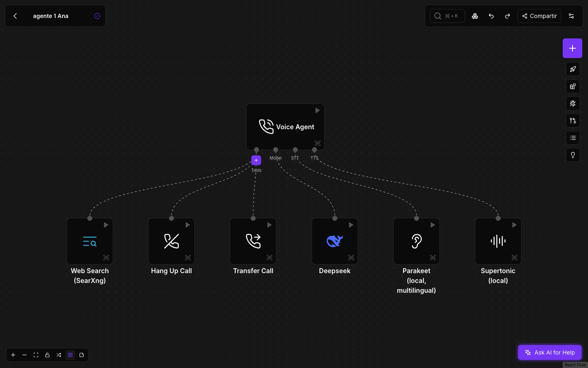Open the settings sliders icon in the top right
Screen dimensions: 588x368
[571, 16]
